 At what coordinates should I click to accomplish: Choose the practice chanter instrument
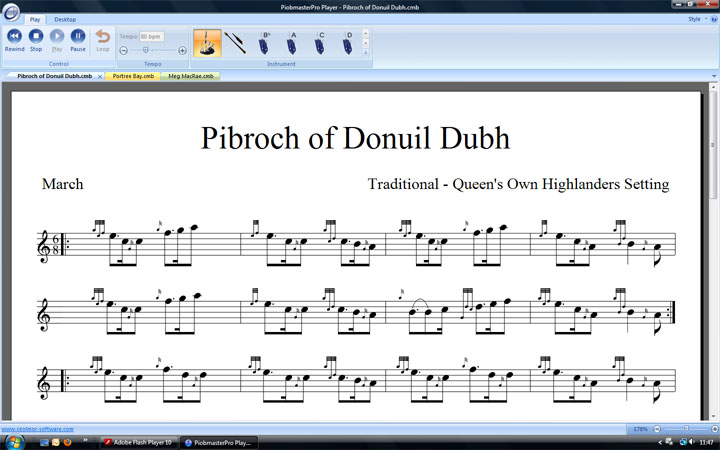(x=237, y=43)
